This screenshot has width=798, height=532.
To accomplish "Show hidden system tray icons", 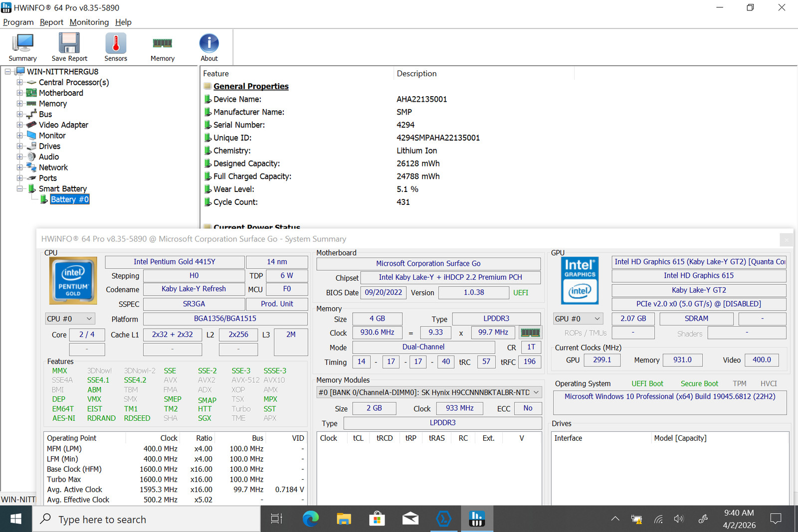I will pyautogui.click(x=615, y=519).
